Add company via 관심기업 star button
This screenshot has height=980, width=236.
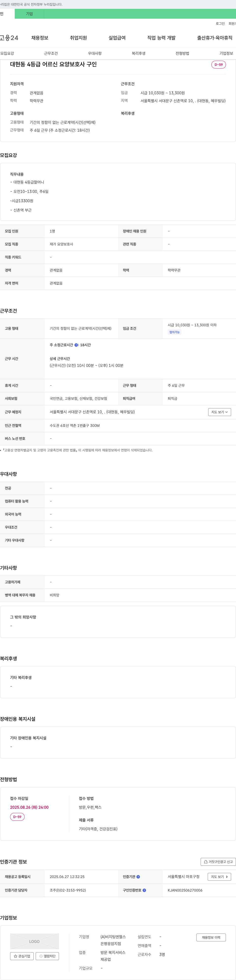(x=22, y=956)
